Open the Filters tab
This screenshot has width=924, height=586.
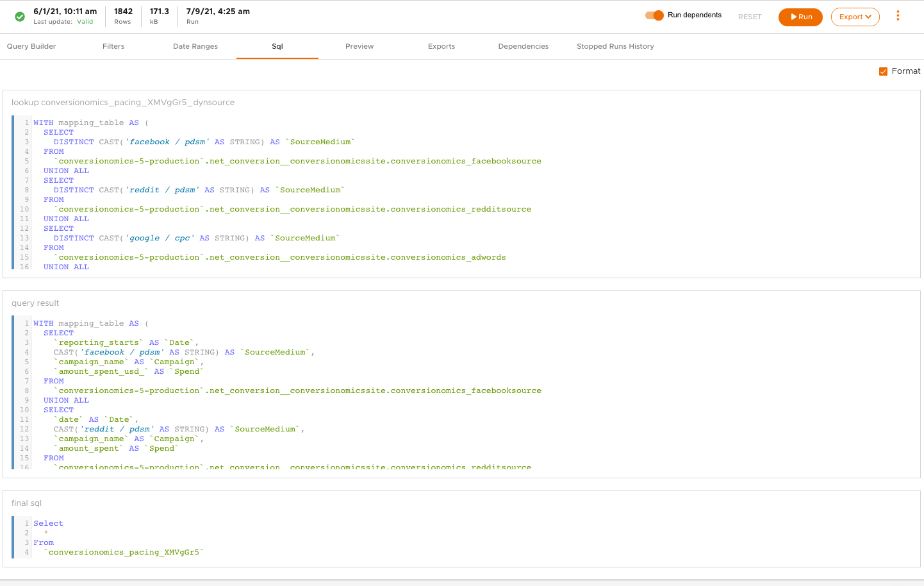coord(113,46)
